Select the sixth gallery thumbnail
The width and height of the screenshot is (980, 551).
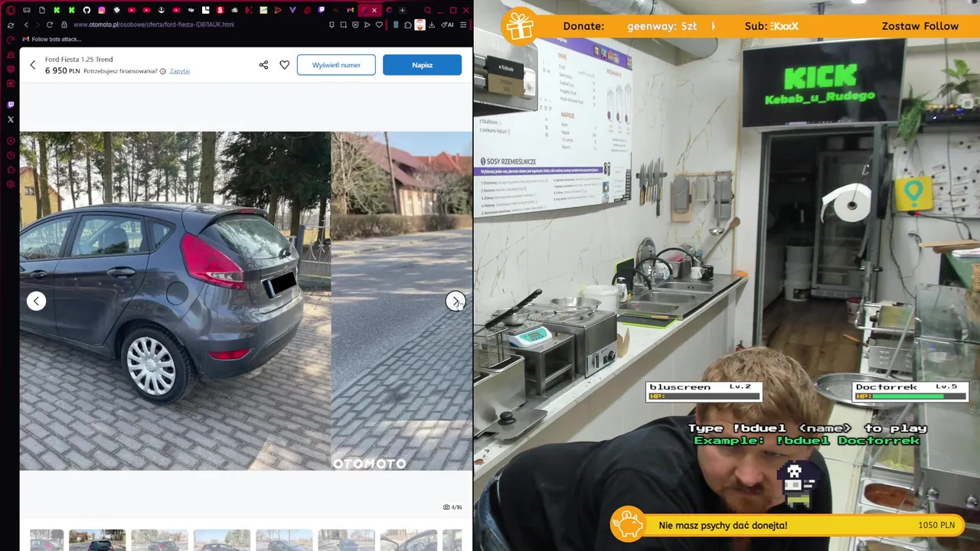(x=346, y=540)
